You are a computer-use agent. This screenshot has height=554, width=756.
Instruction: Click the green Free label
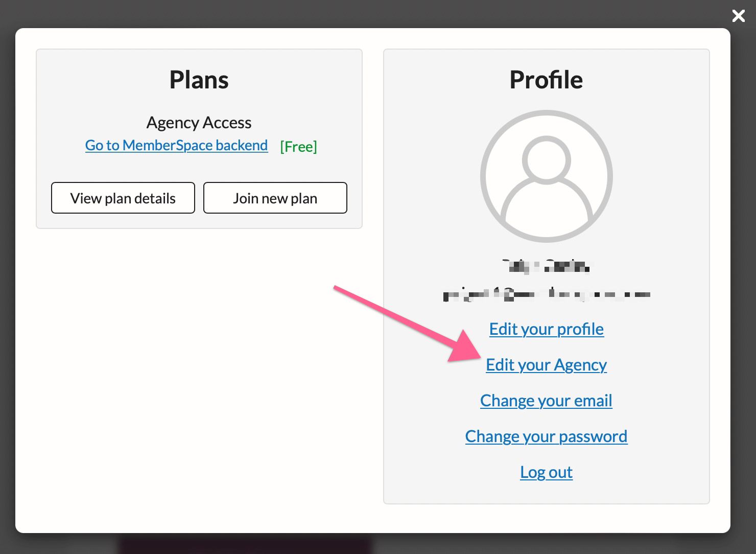tap(298, 147)
